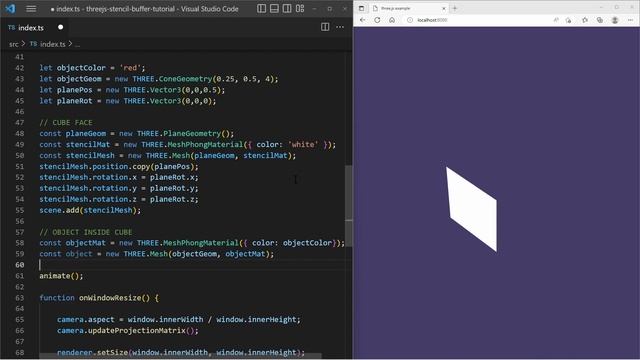Toggle bottom panel layout icon
The height and width of the screenshot is (360, 640).
tap(274, 9)
